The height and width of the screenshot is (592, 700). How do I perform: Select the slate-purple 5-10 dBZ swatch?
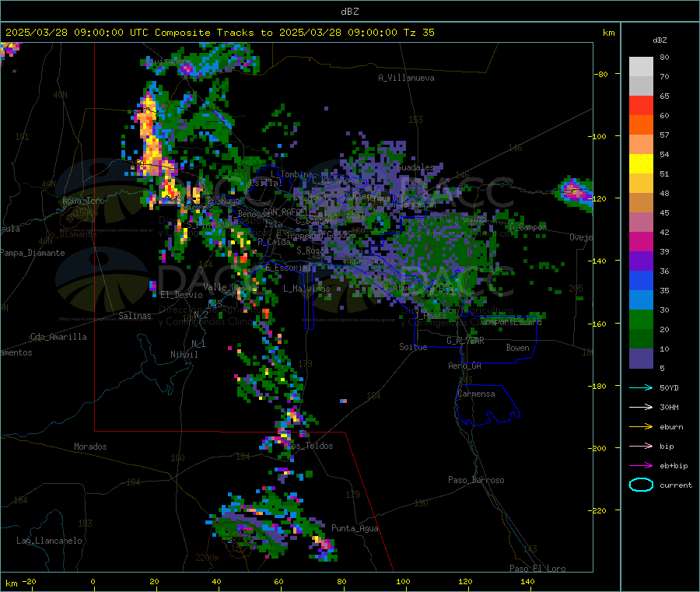click(x=641, y=359)
